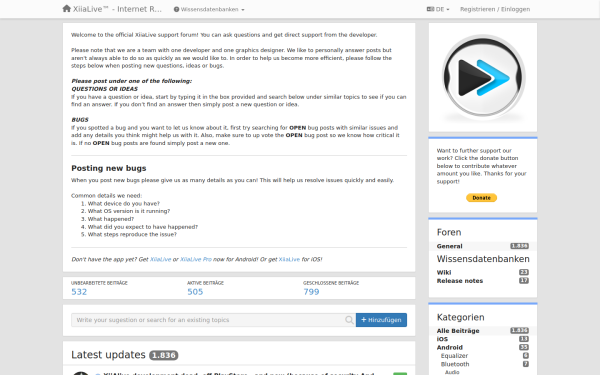Image resolution: width=600 pixels, height=375 pixels.
Task: Open the DE language dropdown
Action: tap(438, 9)
